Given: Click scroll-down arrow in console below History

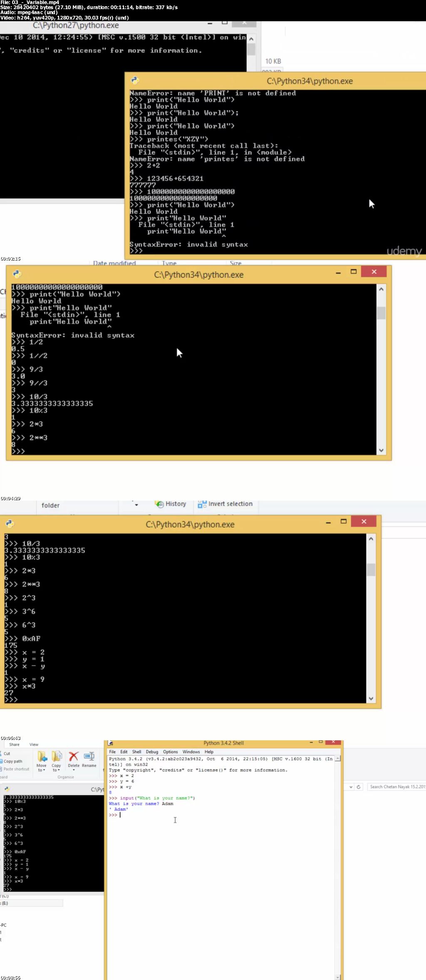Looking at the screenshot, I should 371,699.
